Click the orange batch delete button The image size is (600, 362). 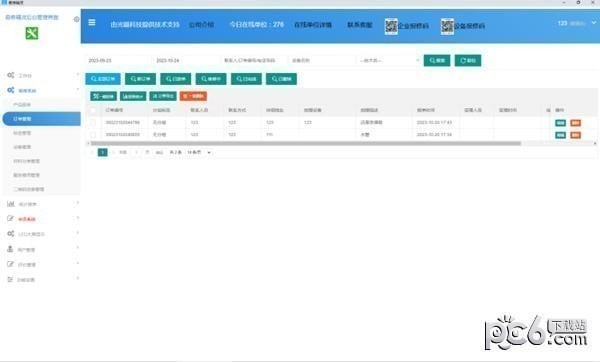[x=193, y=96]
